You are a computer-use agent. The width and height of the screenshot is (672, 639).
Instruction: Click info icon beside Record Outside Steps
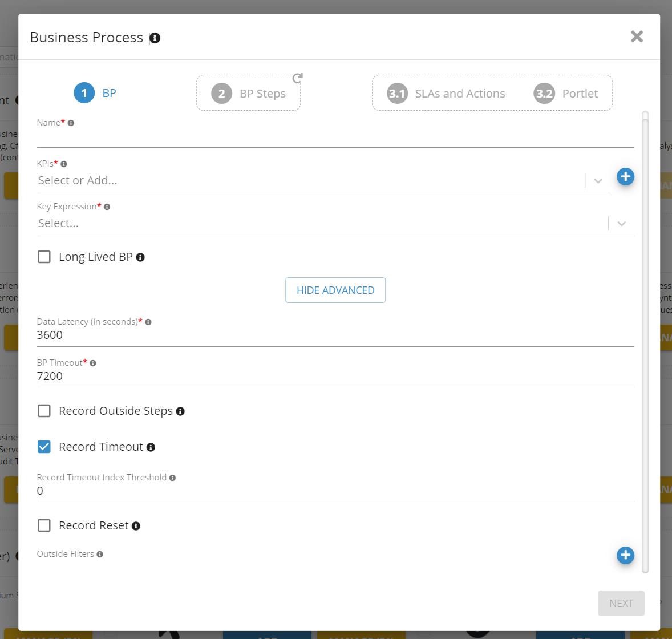(180, 411)
